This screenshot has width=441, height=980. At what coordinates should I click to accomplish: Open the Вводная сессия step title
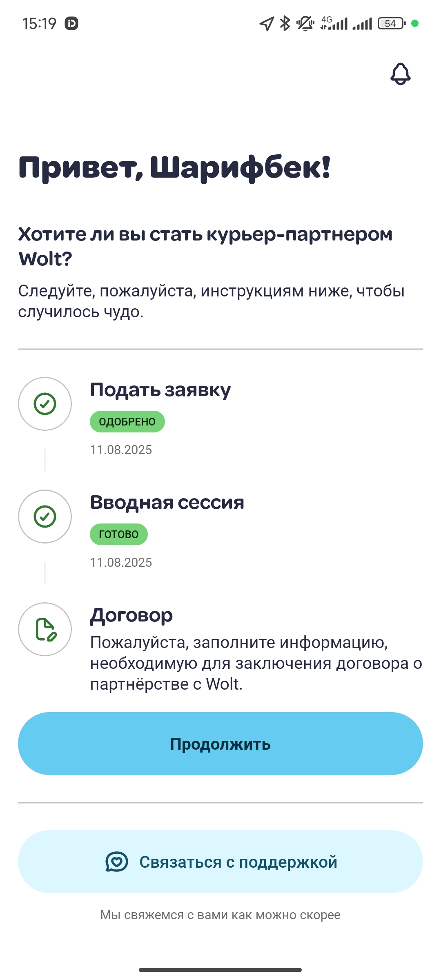pos(167,503)
